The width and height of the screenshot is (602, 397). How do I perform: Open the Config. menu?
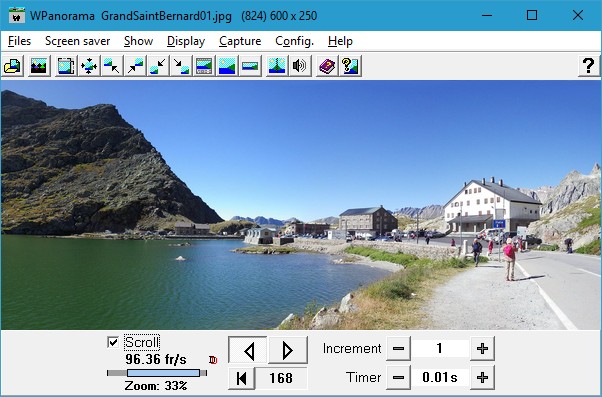pyautogui.click(x=294, y=41)
